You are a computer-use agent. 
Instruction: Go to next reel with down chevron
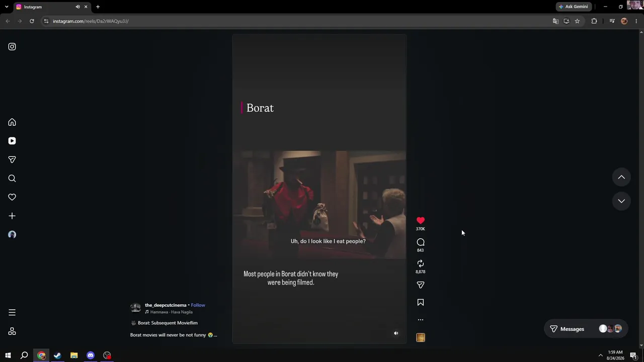click(x=621, y=201)
